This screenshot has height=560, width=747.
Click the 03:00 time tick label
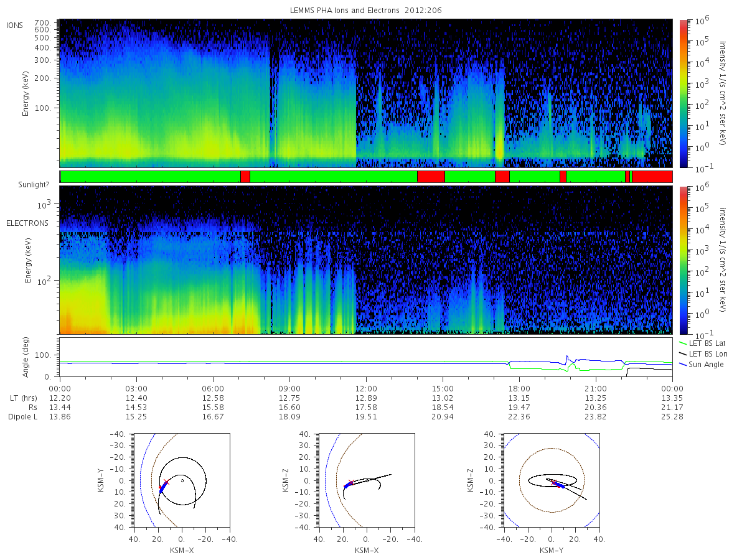pos(136,389)
